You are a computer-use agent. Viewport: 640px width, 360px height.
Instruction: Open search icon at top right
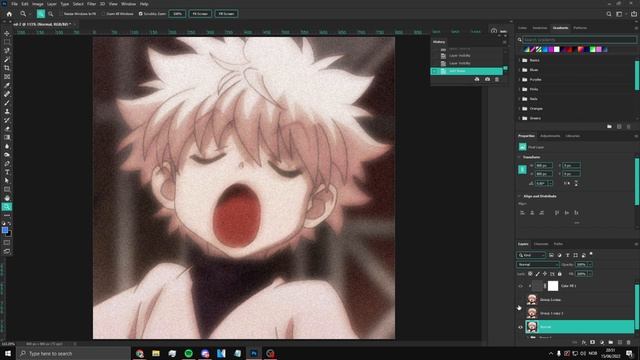[x=609, y=14]
